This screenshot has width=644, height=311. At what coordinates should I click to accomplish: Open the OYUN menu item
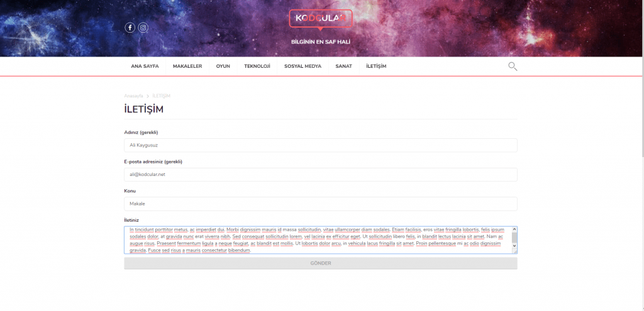(x=223, y=66)
